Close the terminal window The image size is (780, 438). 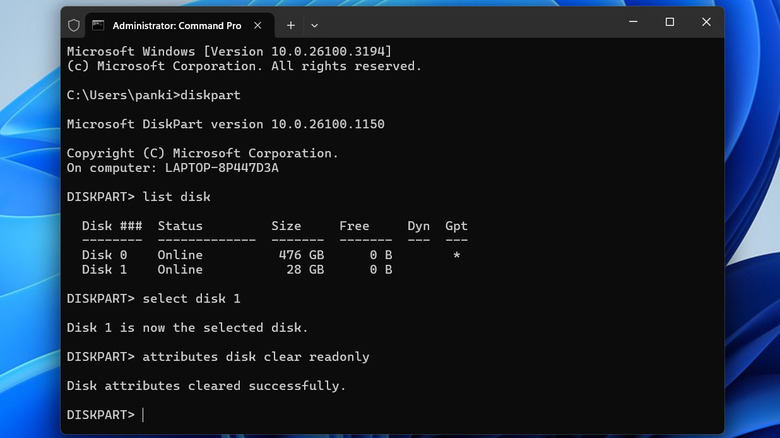(x=706, y=22)
